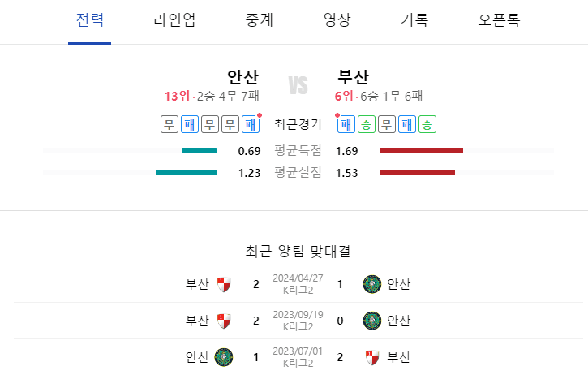Click the 안산 team name heading
588x375 pixels.
coord(243,77)
